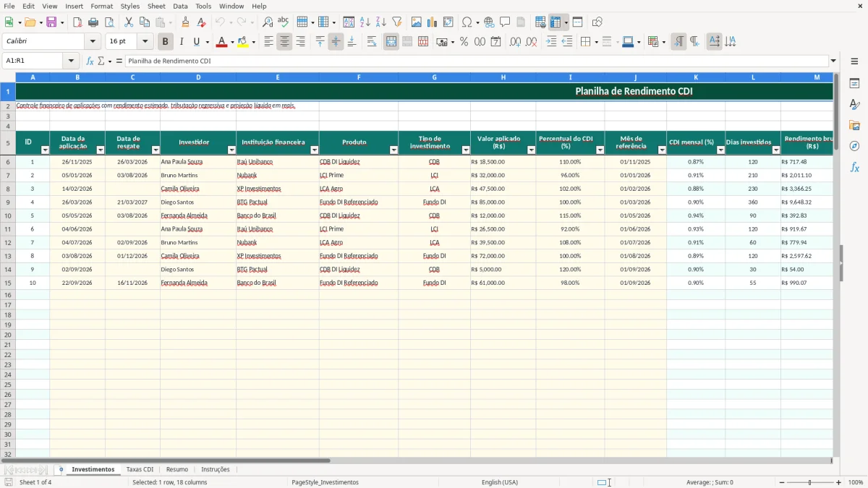
Task: Apply the red font color swatch
Action: [221, 42]
